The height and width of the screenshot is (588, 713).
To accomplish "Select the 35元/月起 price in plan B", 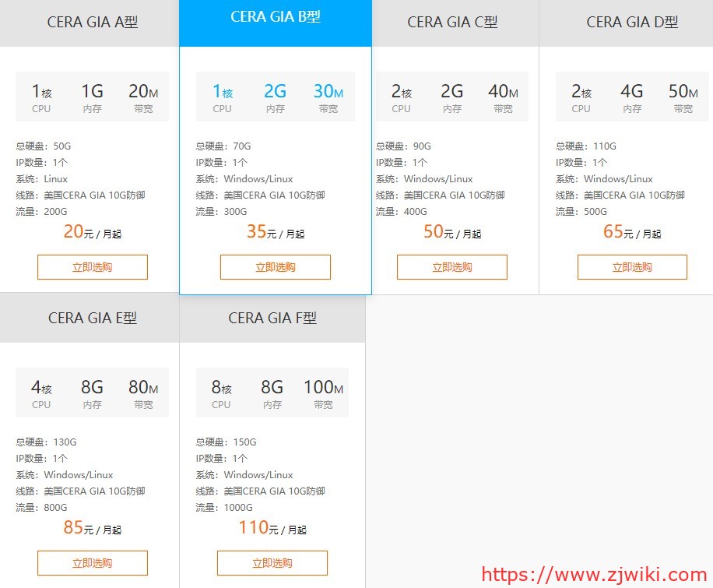I will tap(274, 231).
